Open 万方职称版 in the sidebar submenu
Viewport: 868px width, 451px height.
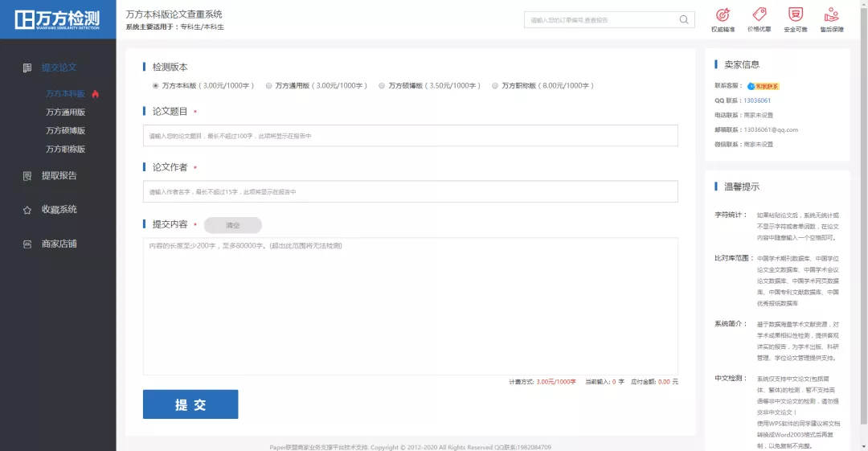point(65,150)
